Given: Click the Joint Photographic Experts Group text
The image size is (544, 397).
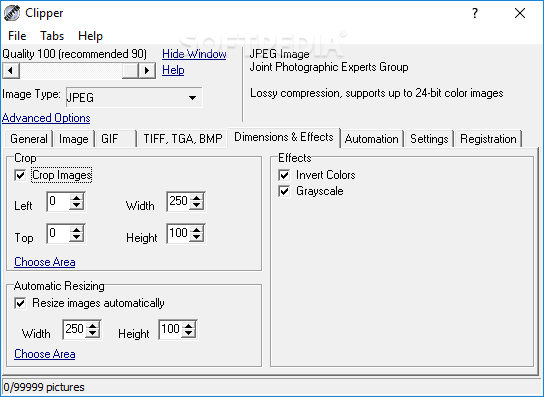Looking at the screenshot, I should click(329, 67).
